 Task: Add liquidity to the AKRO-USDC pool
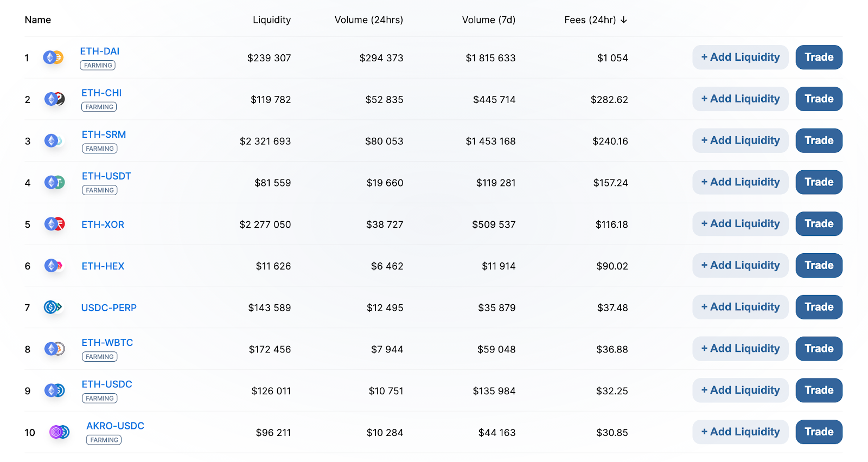point(740,432)
